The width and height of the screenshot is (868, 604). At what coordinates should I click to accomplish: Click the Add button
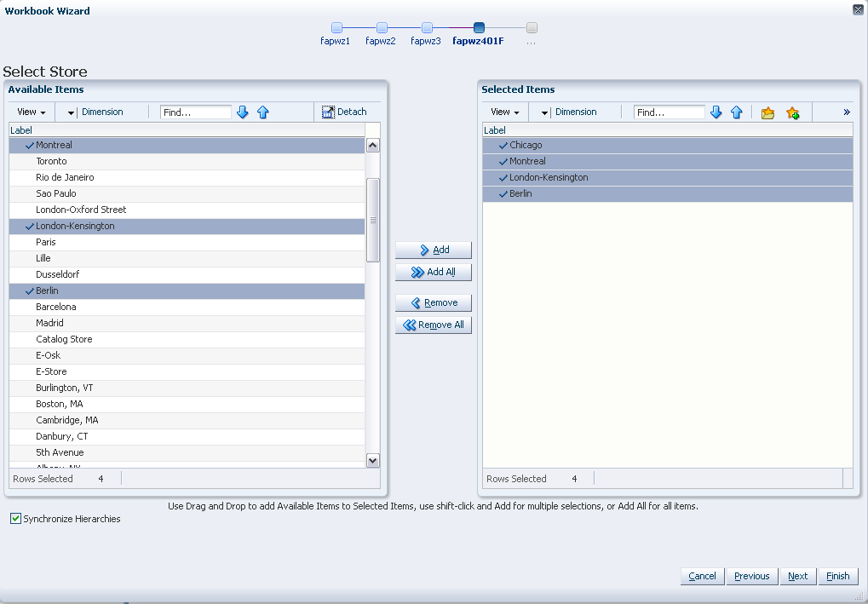tap(434, 250)
